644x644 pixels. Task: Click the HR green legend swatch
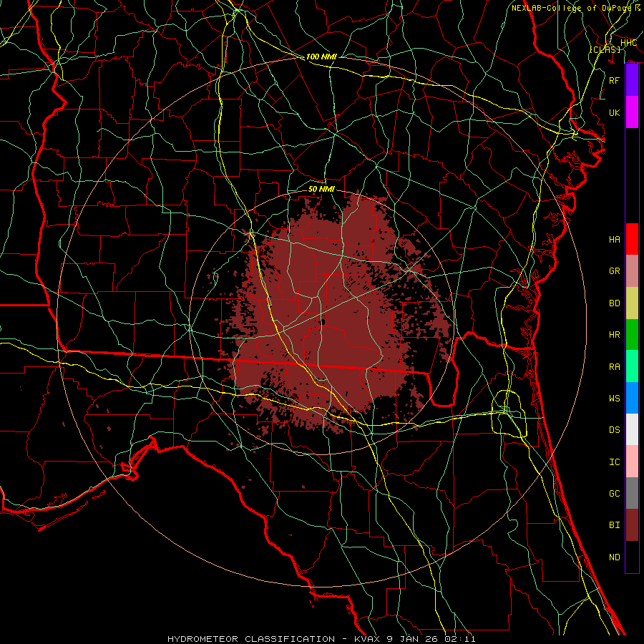[x=632, y=334]
